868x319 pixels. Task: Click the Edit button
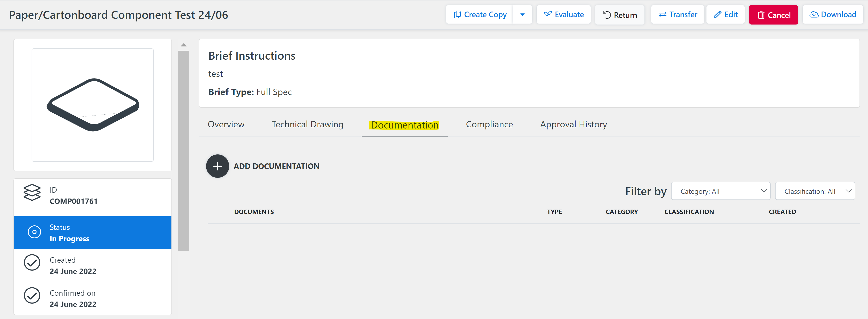pos(726,15)
